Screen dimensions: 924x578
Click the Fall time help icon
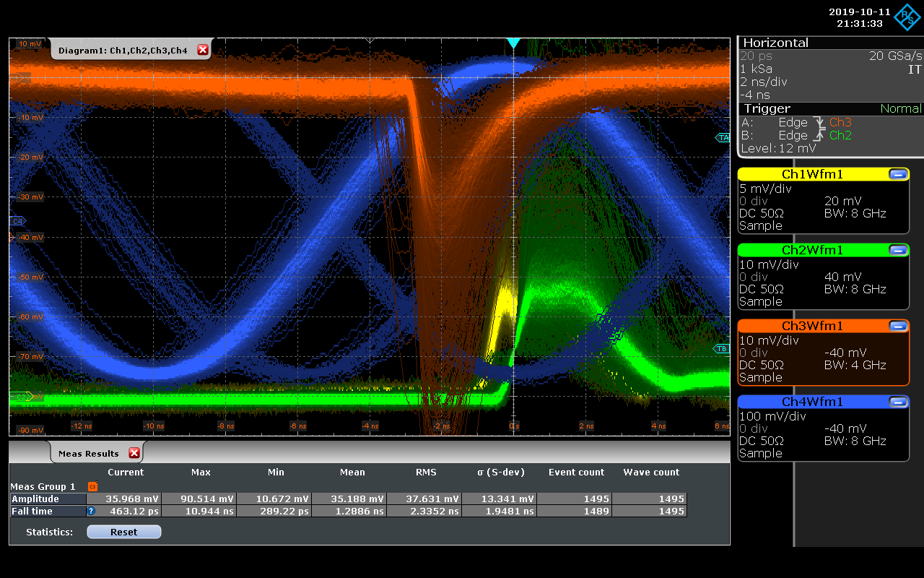[x=92, y=511]
